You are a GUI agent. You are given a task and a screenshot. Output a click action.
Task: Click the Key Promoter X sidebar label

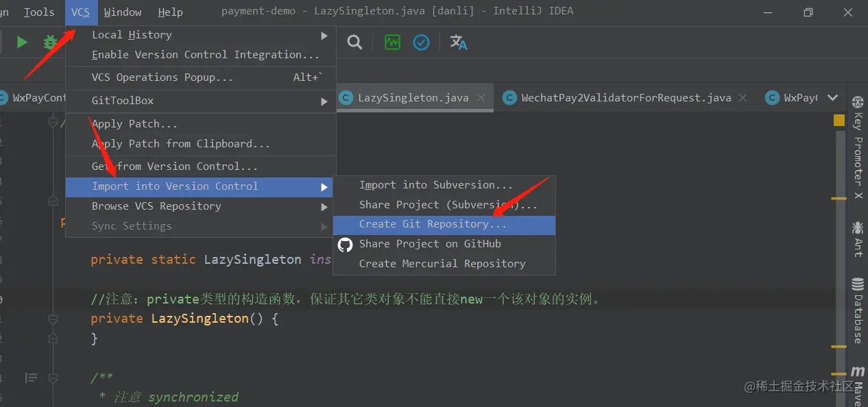point(857,157)
